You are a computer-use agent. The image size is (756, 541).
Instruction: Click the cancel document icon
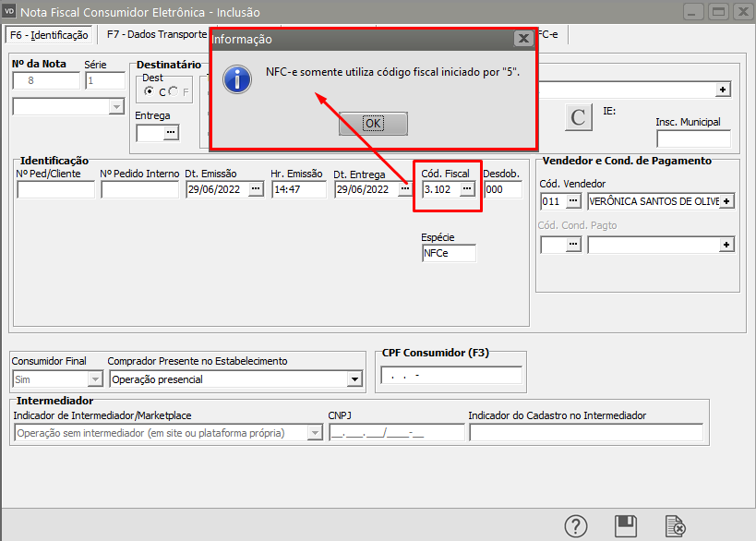point(676,526)
